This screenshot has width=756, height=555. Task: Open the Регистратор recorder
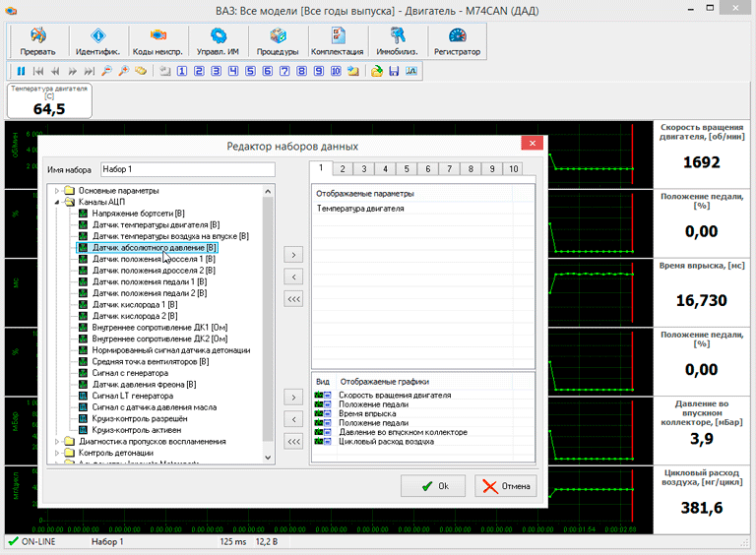tap(457, 40)
